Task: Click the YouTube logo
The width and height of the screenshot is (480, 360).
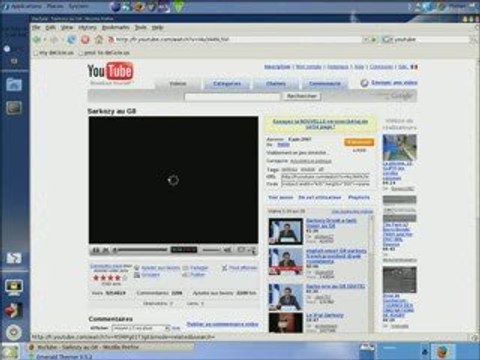Action: point(110,72)
